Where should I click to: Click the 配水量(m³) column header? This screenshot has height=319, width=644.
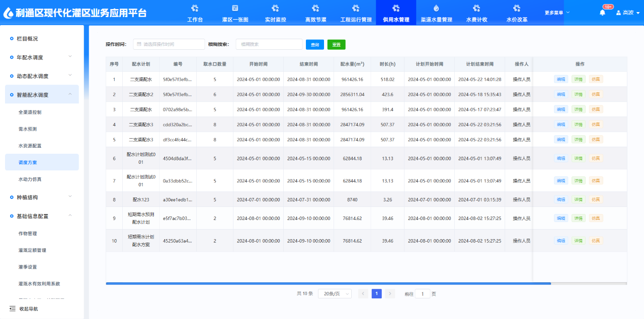point(352,64)
